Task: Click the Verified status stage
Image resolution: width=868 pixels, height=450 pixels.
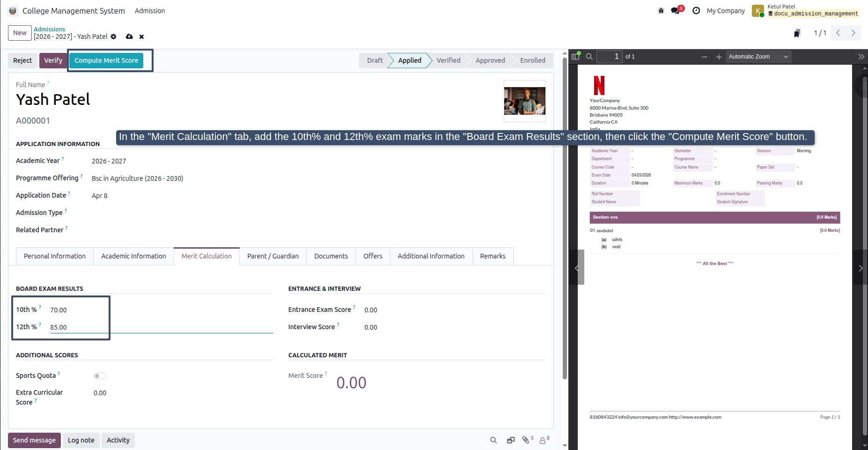Action: click(x=449, y=60)
